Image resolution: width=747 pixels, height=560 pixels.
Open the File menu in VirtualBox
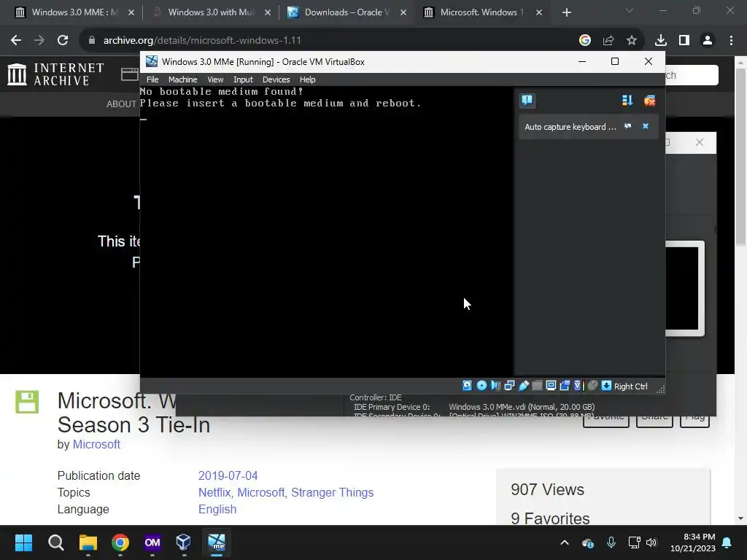point(152,79)
